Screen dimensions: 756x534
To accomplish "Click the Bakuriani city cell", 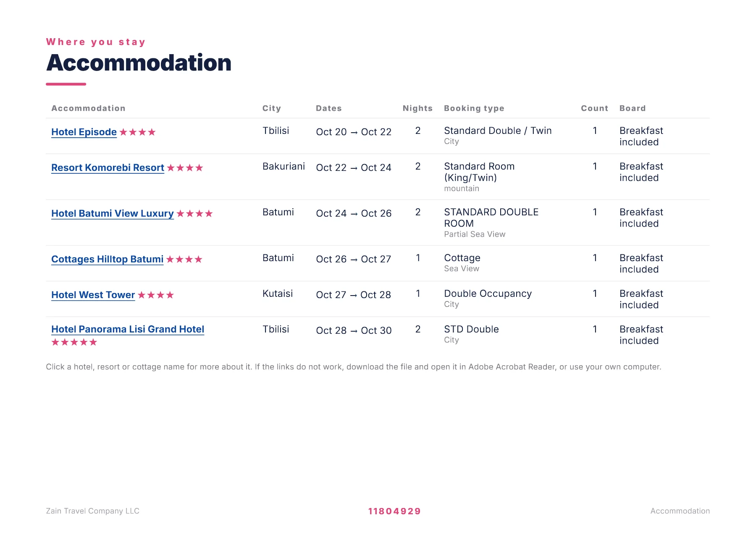I will click(x=284, y=166).
